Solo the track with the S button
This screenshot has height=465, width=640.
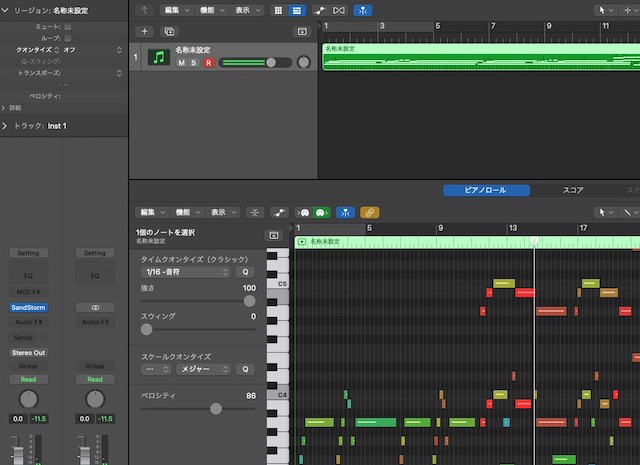coord(194,63)
